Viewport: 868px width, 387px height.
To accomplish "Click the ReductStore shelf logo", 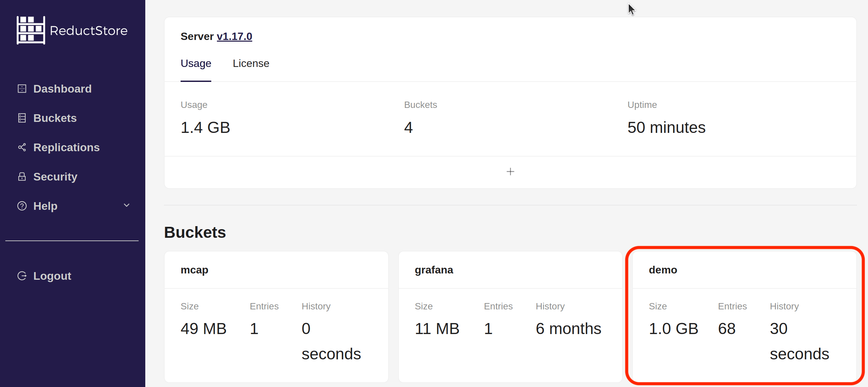I will [x=31, y=30].
